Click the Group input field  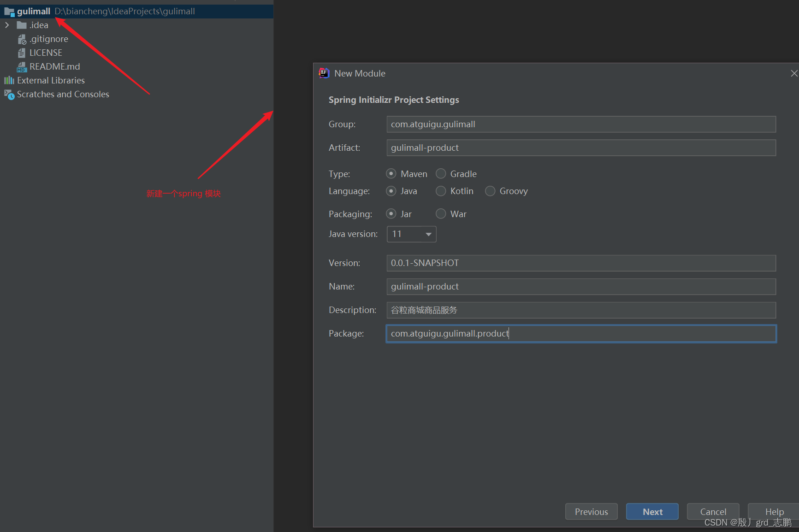pos(581,124)
